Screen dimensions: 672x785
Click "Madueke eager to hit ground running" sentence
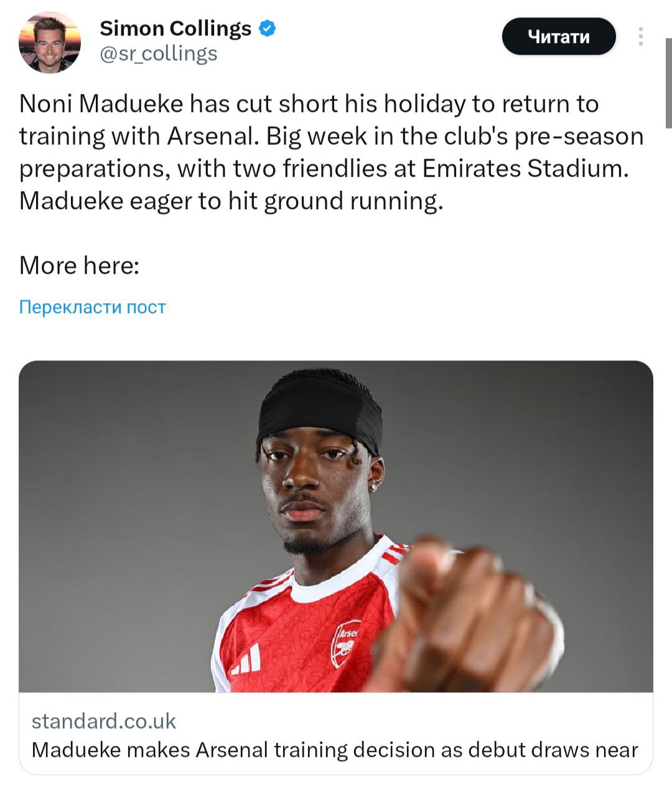coord(231,201)
